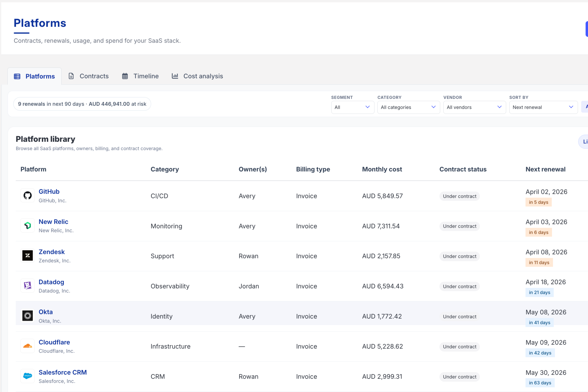Screen dimensions: 588x392
Task: Select the 9 renewals at risk chip
Action: 82,104
